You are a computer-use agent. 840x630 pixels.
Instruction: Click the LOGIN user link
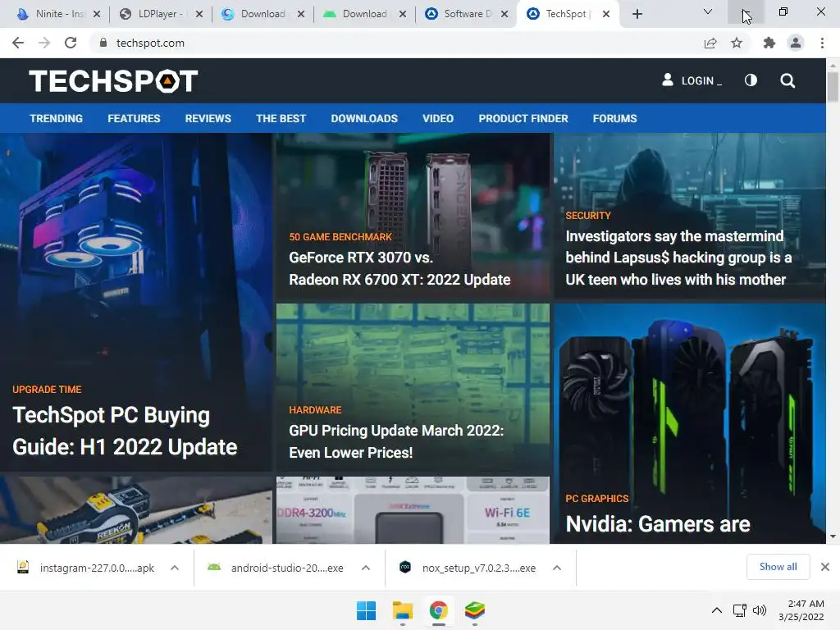coord(692,80)
